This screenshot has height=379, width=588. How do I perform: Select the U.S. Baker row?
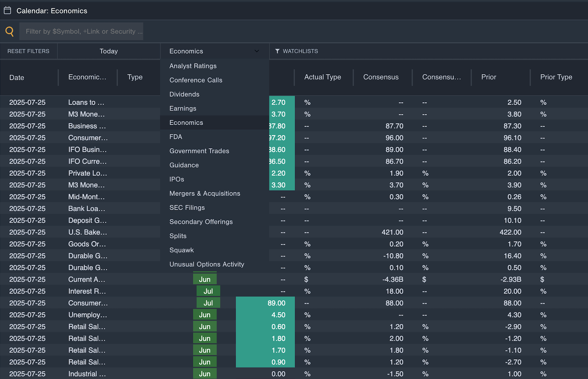point(87,232)
